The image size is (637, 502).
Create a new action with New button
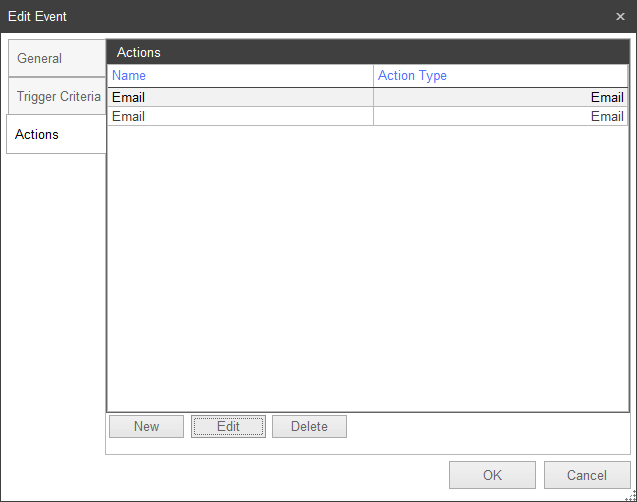coord(146,427)
